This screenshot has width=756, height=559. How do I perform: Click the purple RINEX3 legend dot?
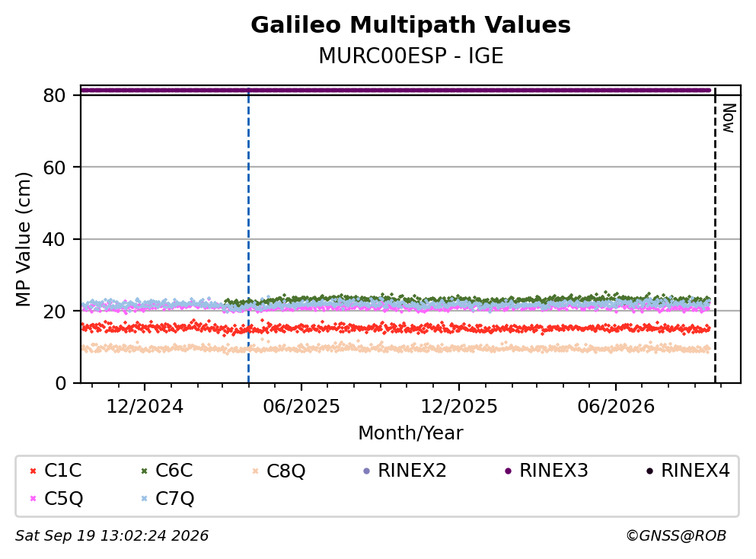[x=508, y=471]
